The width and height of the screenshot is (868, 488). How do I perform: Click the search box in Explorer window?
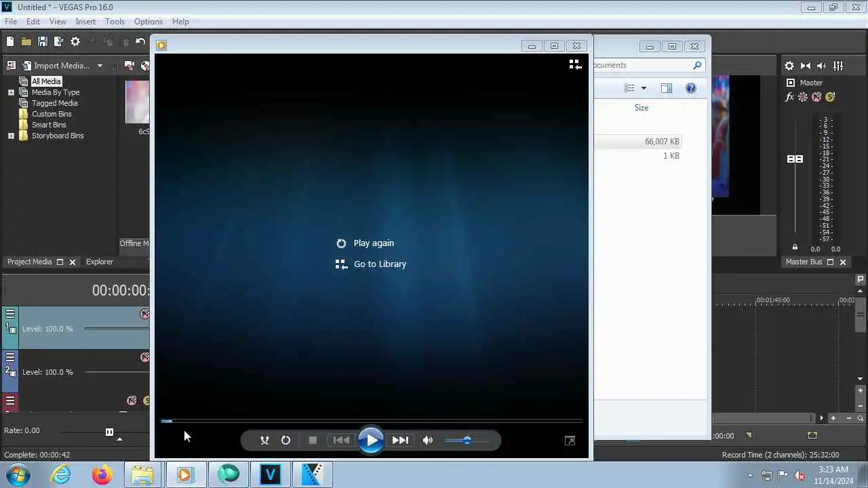coord(649,65)
